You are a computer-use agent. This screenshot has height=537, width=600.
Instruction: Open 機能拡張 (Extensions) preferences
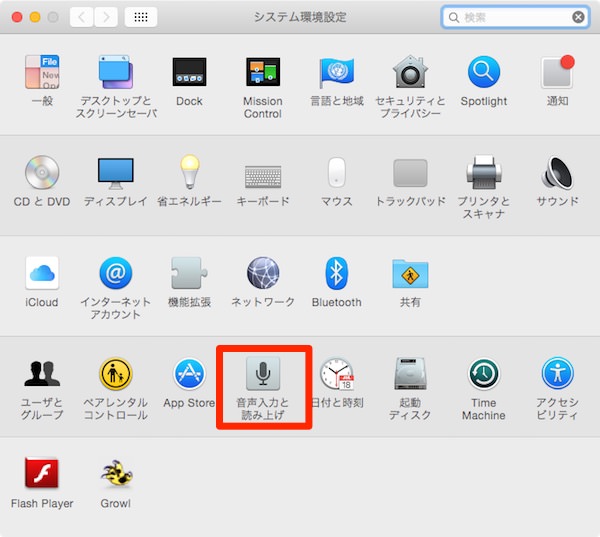click(189, 273)
